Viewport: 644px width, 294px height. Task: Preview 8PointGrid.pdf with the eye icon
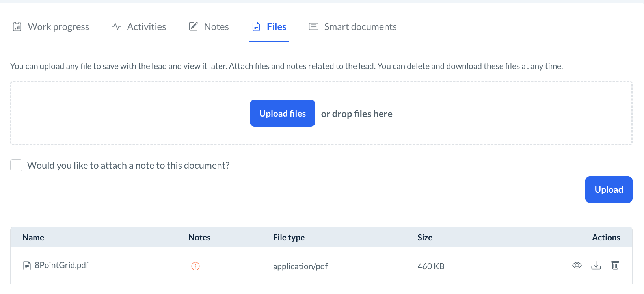coord(577,265)
